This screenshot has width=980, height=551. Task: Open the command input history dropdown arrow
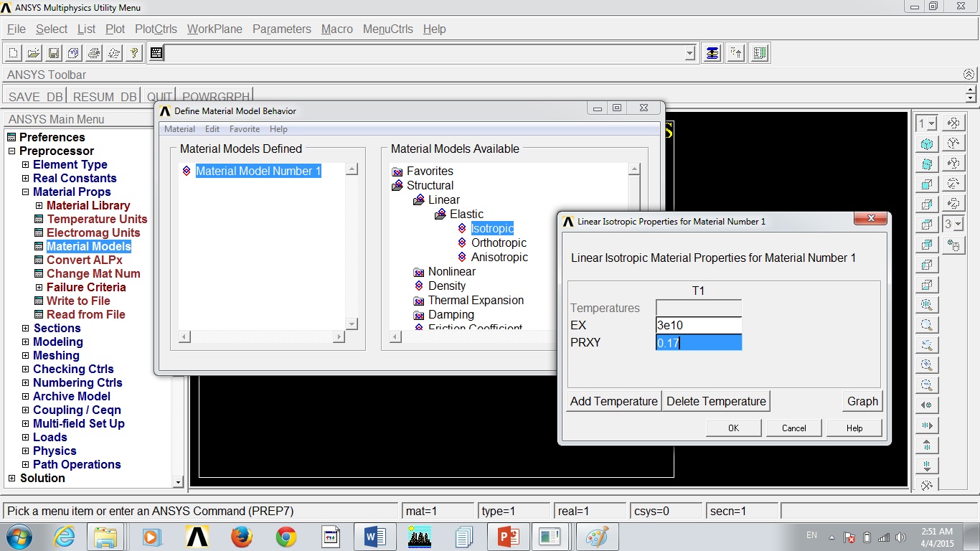coord(689,53)
